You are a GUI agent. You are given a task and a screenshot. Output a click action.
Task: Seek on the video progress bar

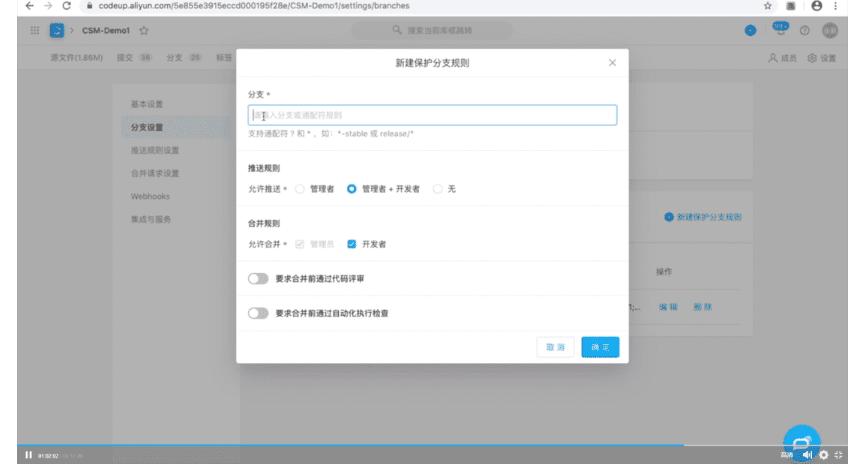432,445
